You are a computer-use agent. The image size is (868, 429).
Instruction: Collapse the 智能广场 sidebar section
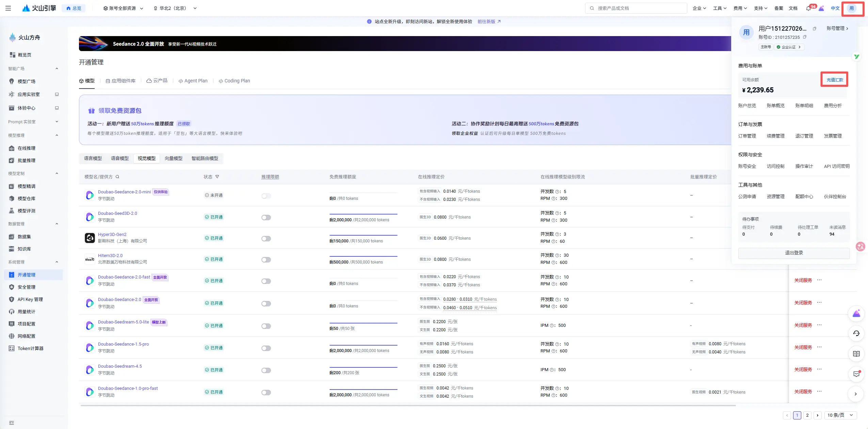pos(57,68)
